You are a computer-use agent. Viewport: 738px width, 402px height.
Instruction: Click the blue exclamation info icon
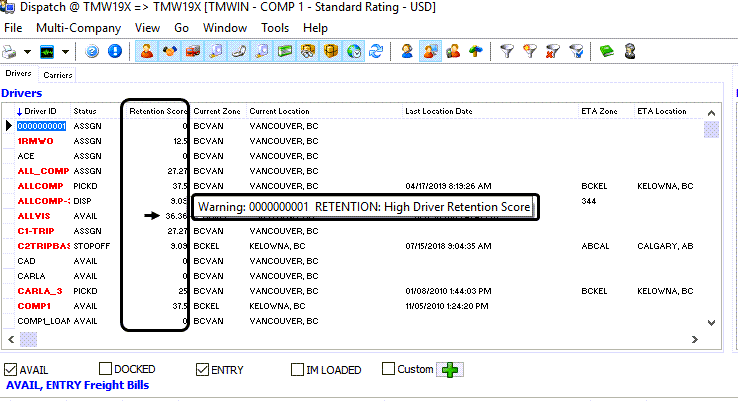(115, 51)
